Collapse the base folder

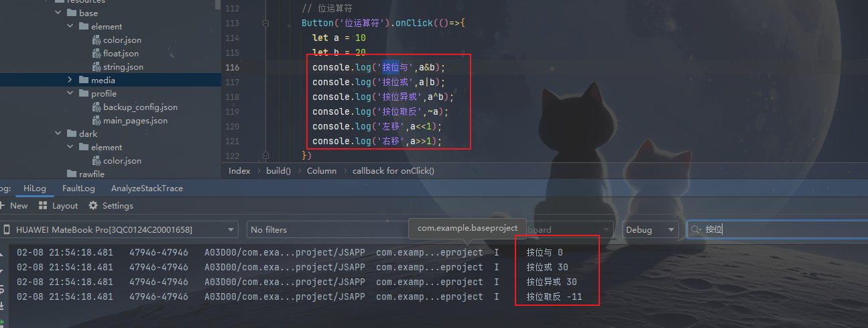click(x=58, y=13)
